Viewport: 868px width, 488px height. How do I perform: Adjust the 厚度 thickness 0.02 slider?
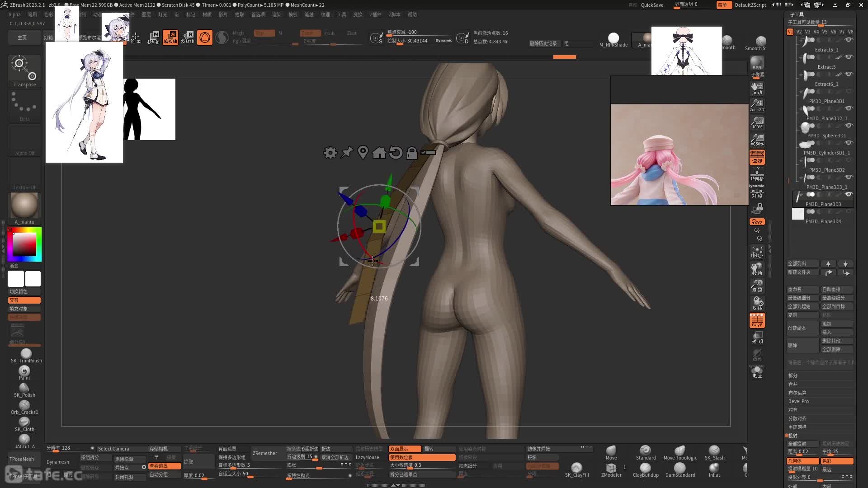coord(198,475)
